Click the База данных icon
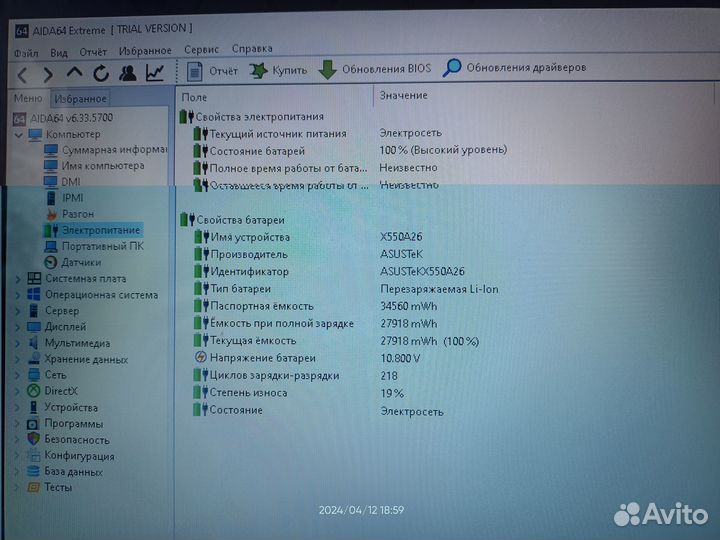This screenshot has height=540, width=720. 33,471
